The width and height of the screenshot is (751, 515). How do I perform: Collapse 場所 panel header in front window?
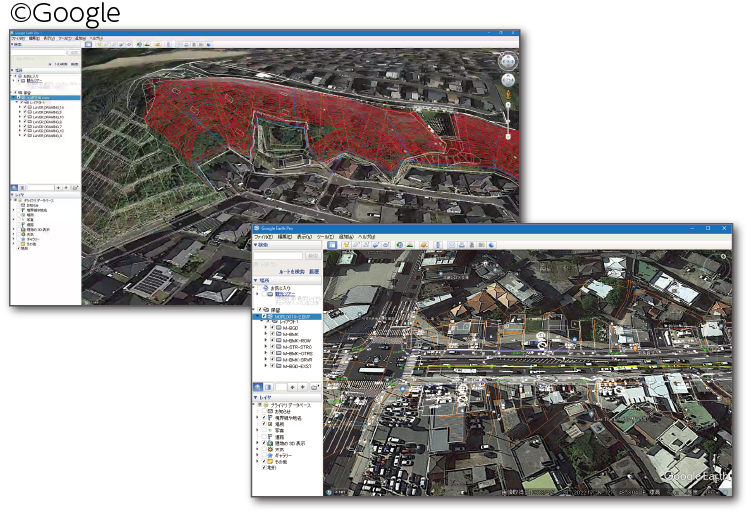point(287,280)
